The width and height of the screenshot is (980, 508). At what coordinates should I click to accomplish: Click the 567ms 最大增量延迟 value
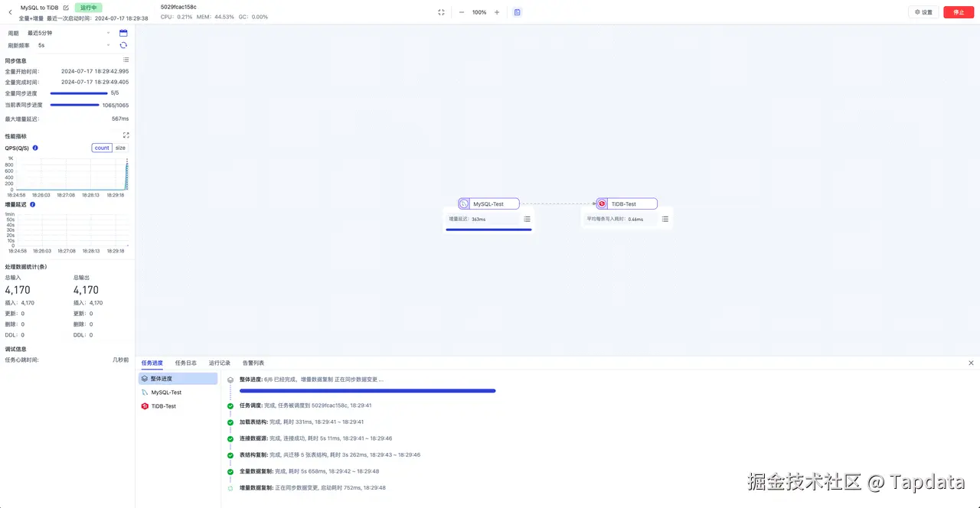click(x=120, y=119)
